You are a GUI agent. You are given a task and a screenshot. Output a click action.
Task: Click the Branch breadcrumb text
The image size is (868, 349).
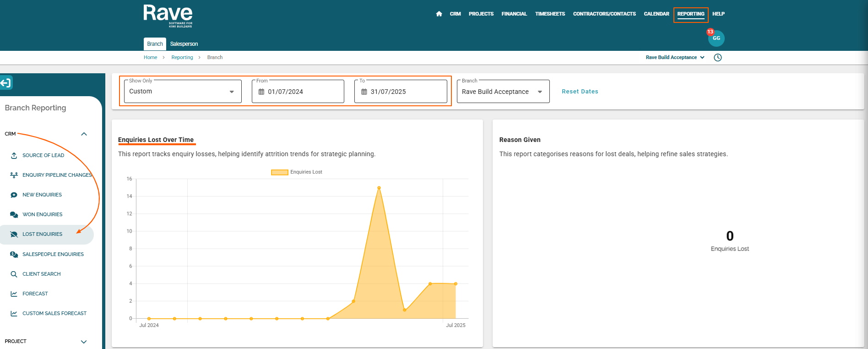[x=215, y=58]
